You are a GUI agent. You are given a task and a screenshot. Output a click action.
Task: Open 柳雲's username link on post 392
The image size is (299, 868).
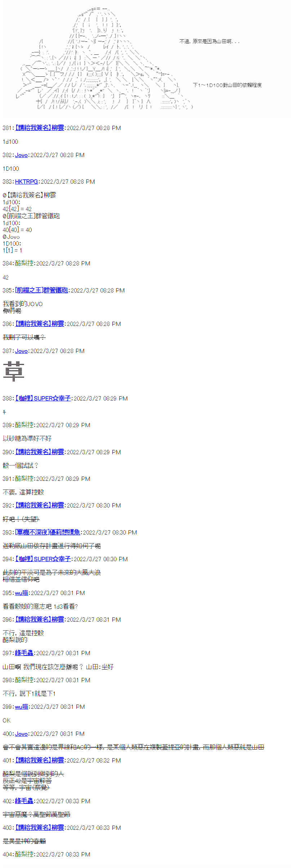pyautogui.click(x=40, y=505)
